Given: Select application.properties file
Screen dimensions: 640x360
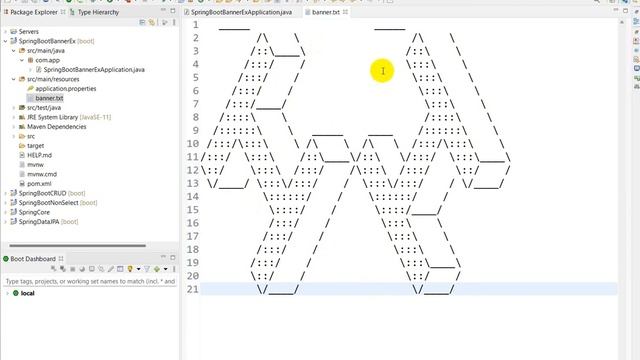Looking at the screenshot, I should (x=65, y=89).
